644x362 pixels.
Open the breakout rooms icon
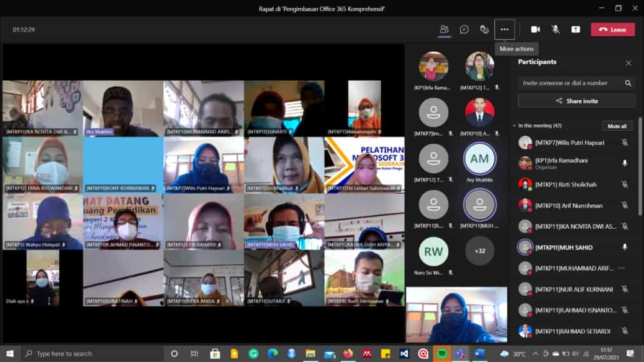(484, 29)
